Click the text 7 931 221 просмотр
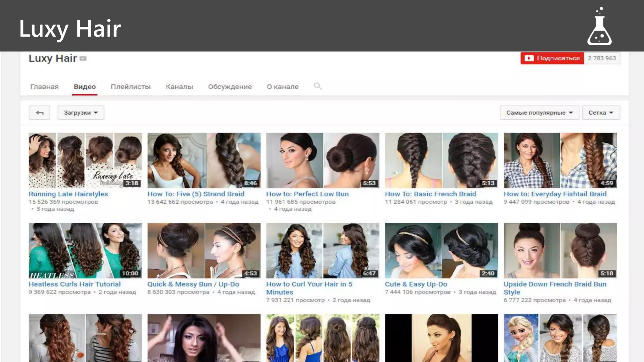This screenshot has width=644, height=362. [295, 300]
